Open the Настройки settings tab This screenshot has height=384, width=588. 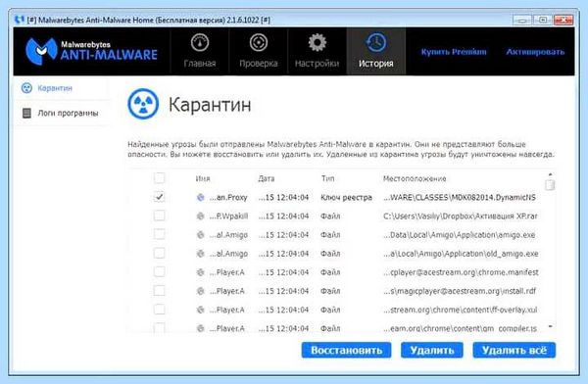(x=317, y=51)
